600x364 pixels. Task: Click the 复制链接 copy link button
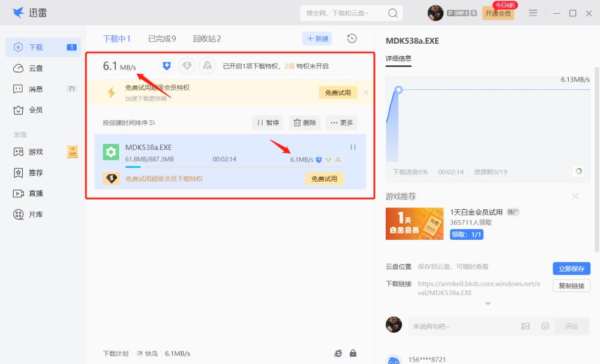[571, 285]
